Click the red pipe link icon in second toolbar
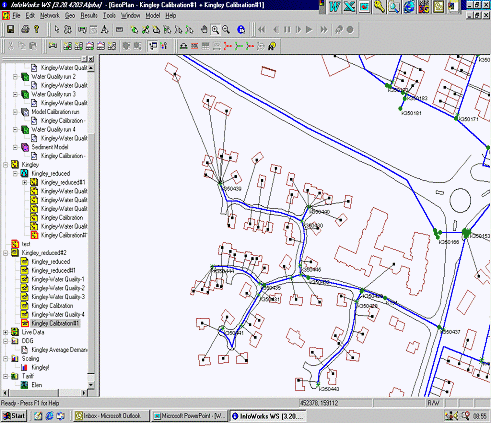 click(228, 46)
